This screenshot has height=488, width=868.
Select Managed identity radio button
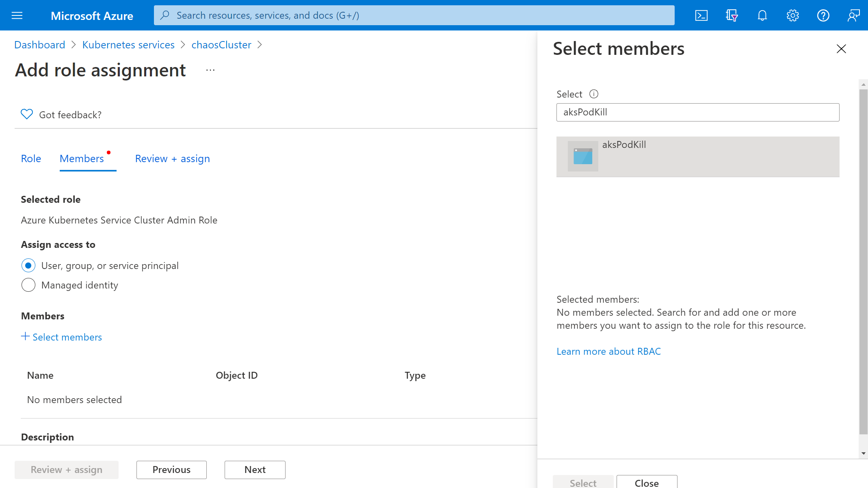tap(28, 284)
